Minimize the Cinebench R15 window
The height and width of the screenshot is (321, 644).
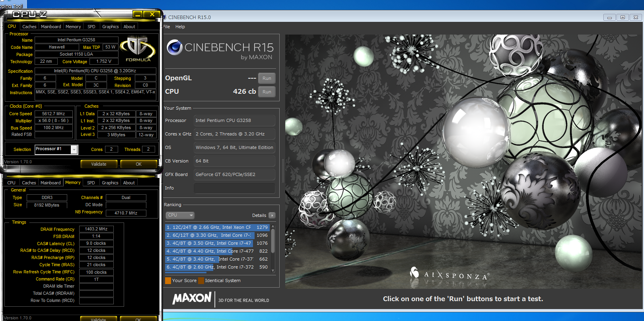point(609,17)
